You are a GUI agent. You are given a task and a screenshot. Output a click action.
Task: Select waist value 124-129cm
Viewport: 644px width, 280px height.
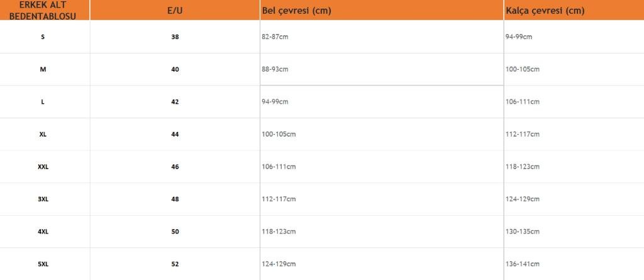click(279, 264)
